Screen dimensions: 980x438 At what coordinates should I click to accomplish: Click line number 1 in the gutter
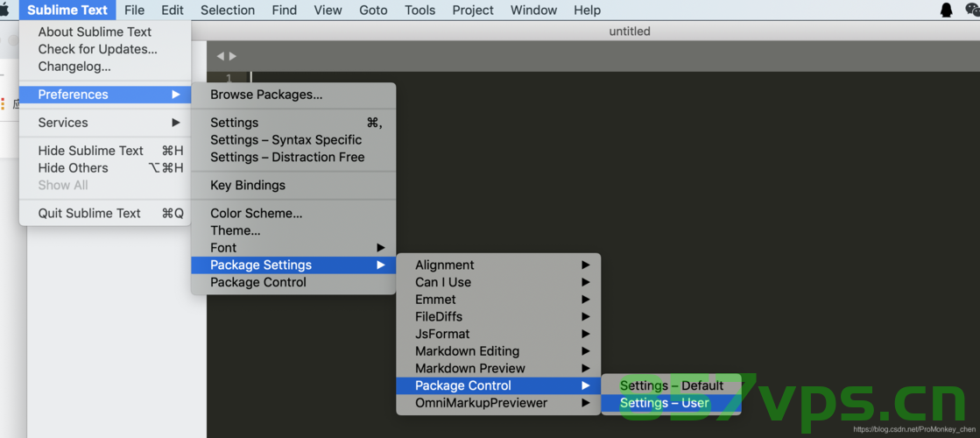(229, 77)
